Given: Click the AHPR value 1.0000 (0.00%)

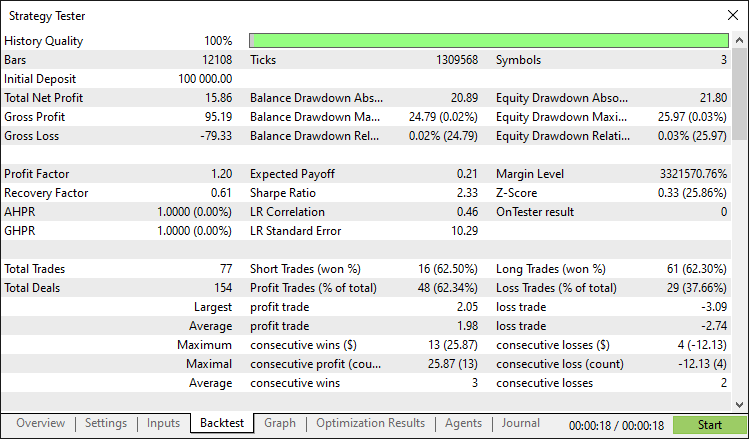Looking at the screenshot, I should (194, 212).
